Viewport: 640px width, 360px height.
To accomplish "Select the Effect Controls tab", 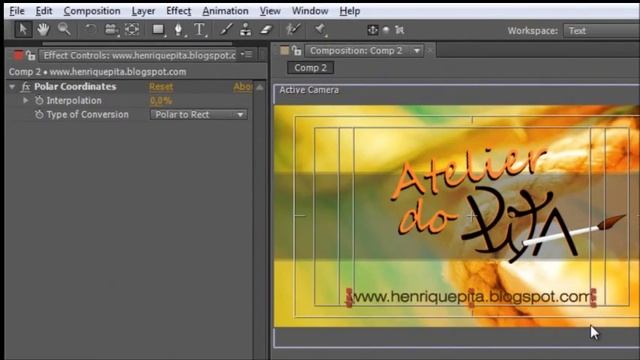I will tap(139, 55).
